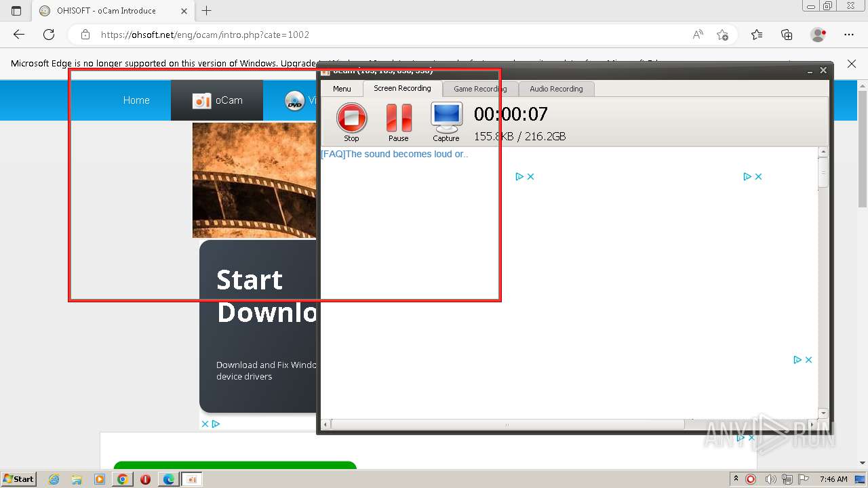868x488 pixels.
Task: Open the oCam page in site navigation
Action: 217,100
